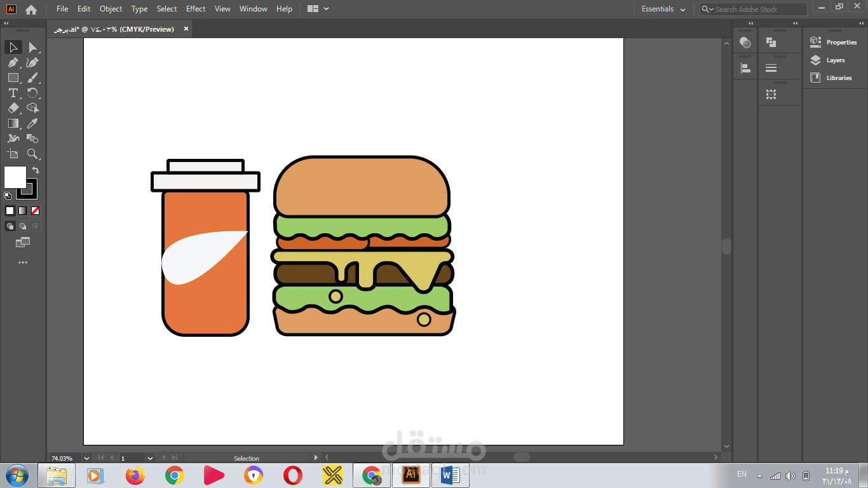Open the Layers panel
Viewport: 868px width, 488px height.
[x=827, y=60]
